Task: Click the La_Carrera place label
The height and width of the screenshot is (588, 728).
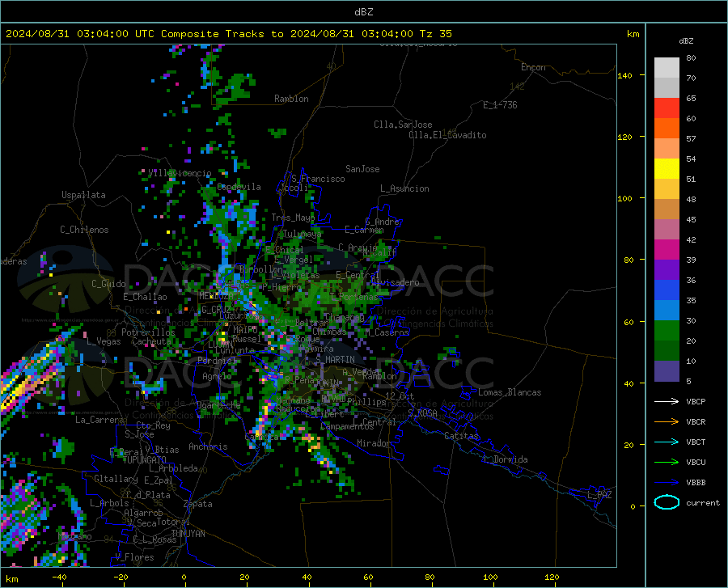Action: (99, 420)
